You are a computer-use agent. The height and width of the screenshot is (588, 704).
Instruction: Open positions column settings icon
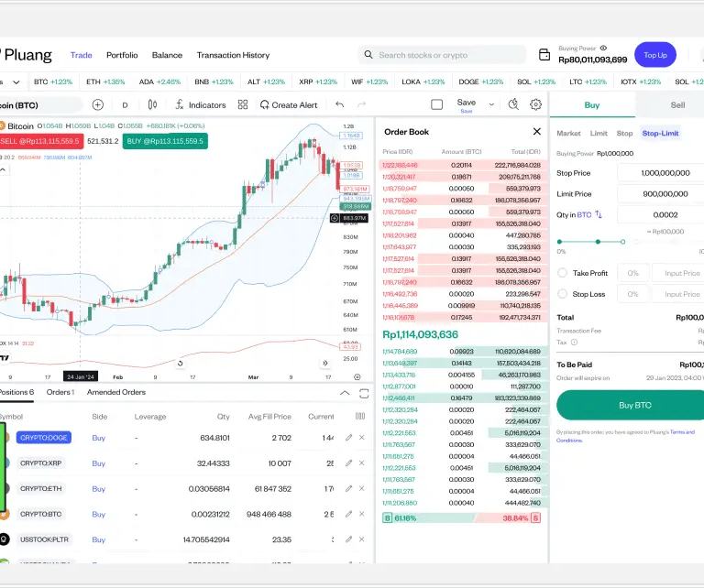[x=360, y=416]
